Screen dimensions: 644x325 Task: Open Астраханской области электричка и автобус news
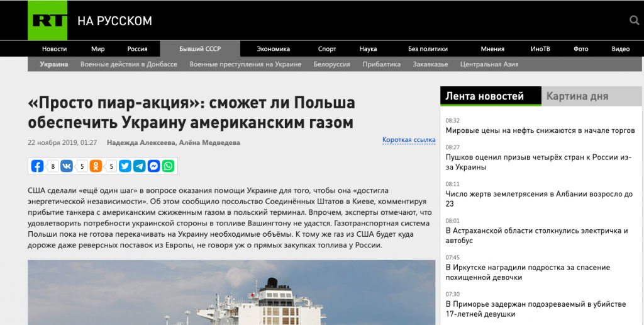click(x=537, y=236)
